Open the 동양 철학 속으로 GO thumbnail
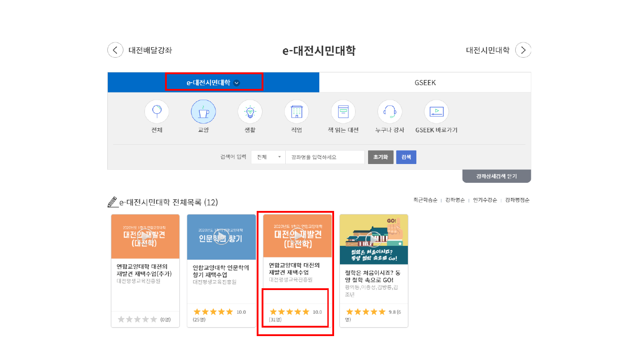 click(x=373, y=239)
